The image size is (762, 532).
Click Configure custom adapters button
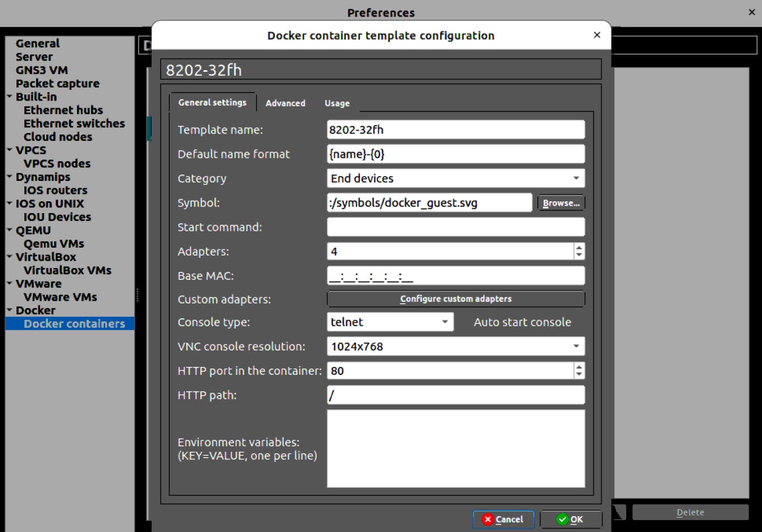(x=455, y=299)
